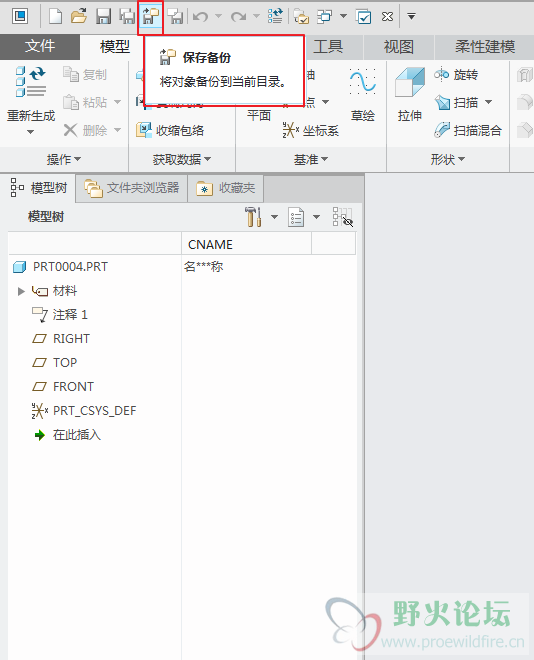Image resolution: width=534 pixels, height=660 pixels.
Task: Select the Extrude (拉伸) tool
Action: point(409,95)
